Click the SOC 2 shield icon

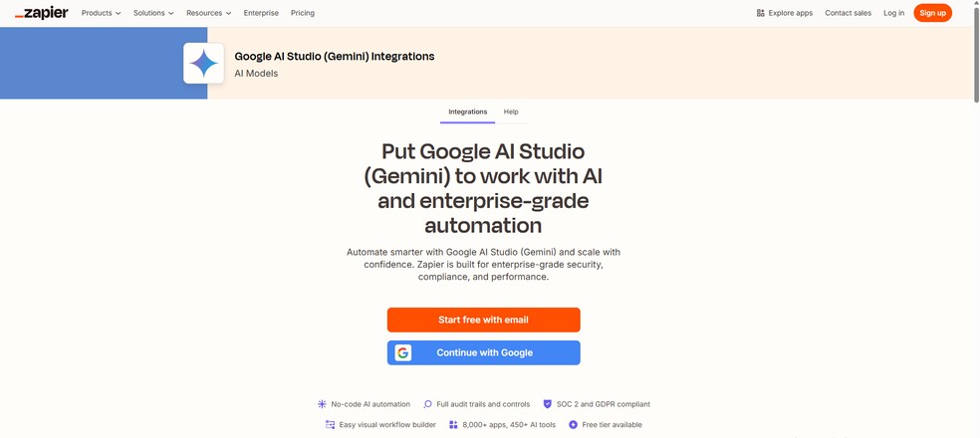[547, 404]
